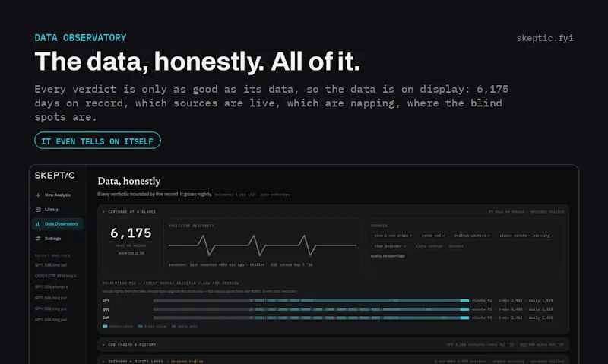Click the IWM resolution mix bar
The height and width of the screenshot is (364, 608).
point(311,318)
